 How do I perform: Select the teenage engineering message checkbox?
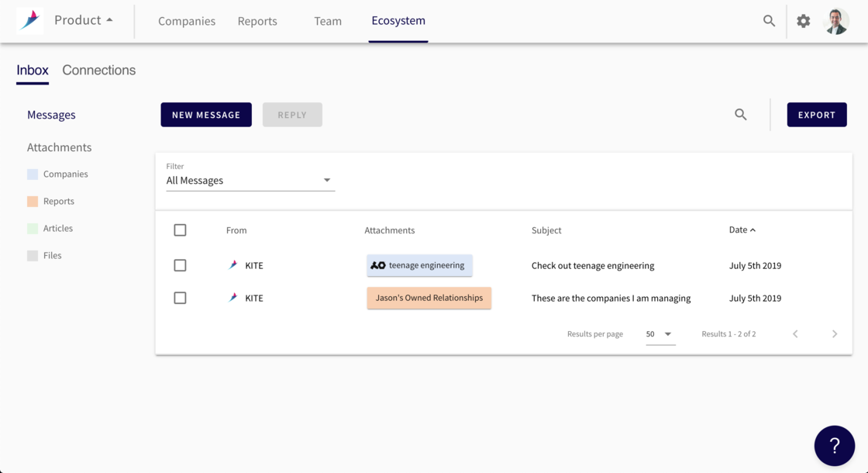[x=180, y=265]
